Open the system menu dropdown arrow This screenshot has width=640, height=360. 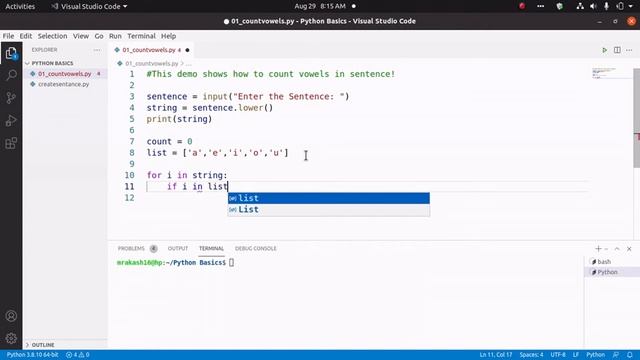point(631,6)
